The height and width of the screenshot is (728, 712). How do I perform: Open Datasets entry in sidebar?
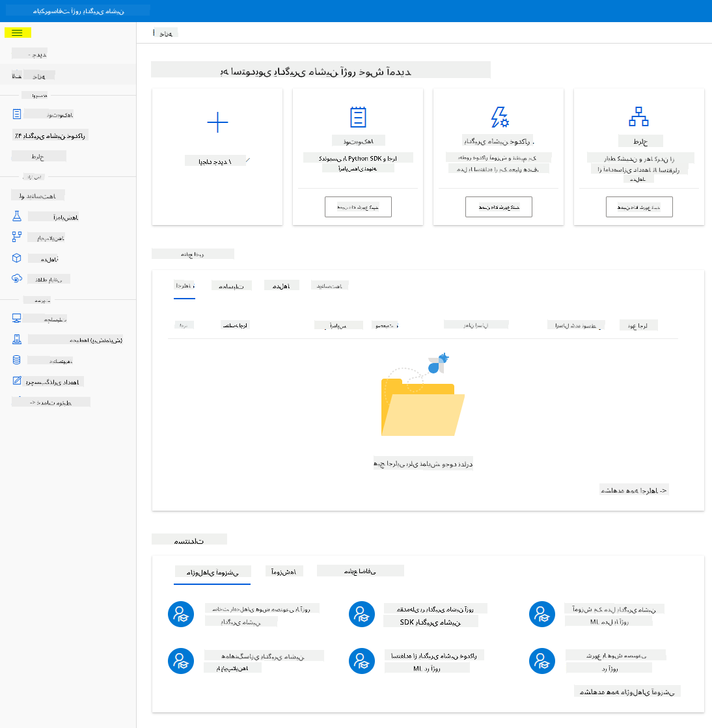tap(38, 195)
